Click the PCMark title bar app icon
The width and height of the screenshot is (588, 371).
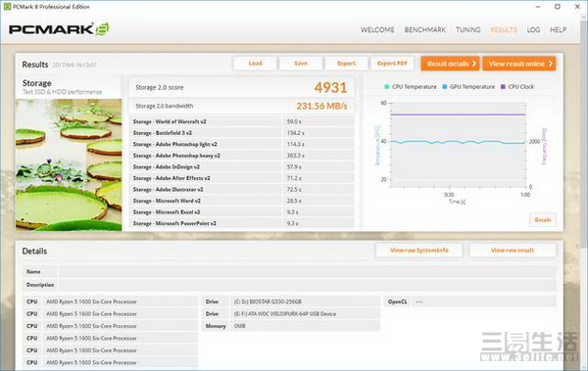pos(7,7)
